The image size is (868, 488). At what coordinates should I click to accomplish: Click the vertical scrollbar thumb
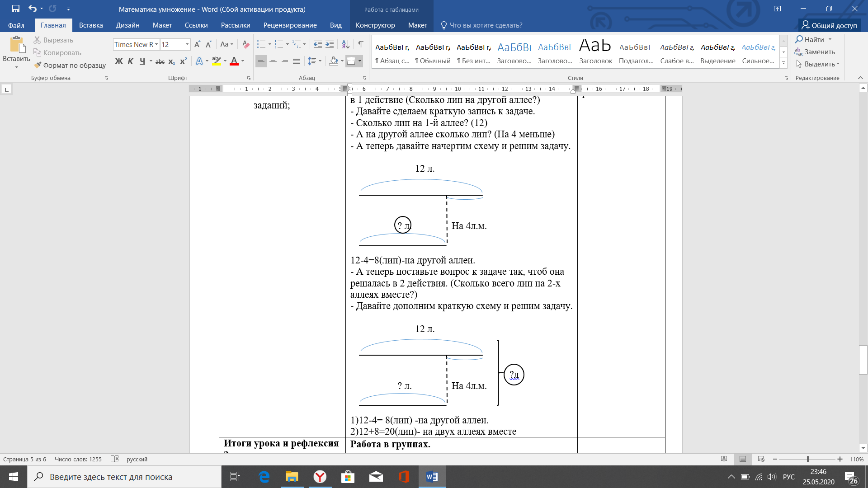click(x=863, y=360)
